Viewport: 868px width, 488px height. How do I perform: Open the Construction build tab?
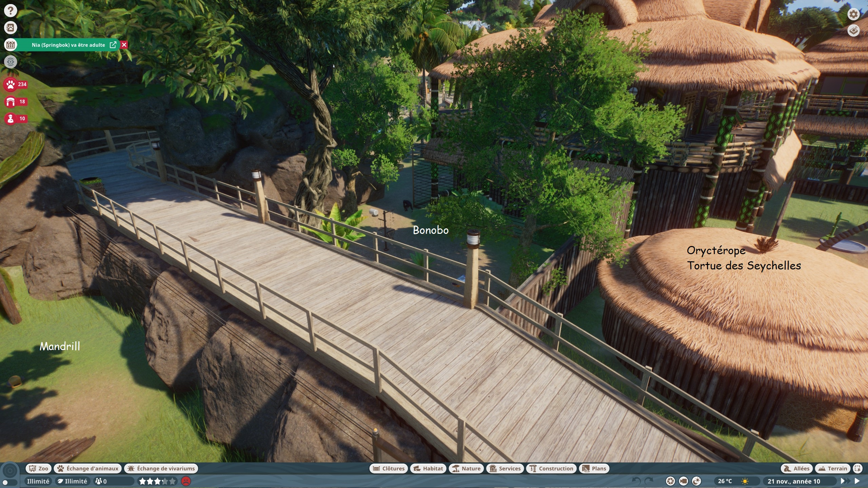click(551, 469)
